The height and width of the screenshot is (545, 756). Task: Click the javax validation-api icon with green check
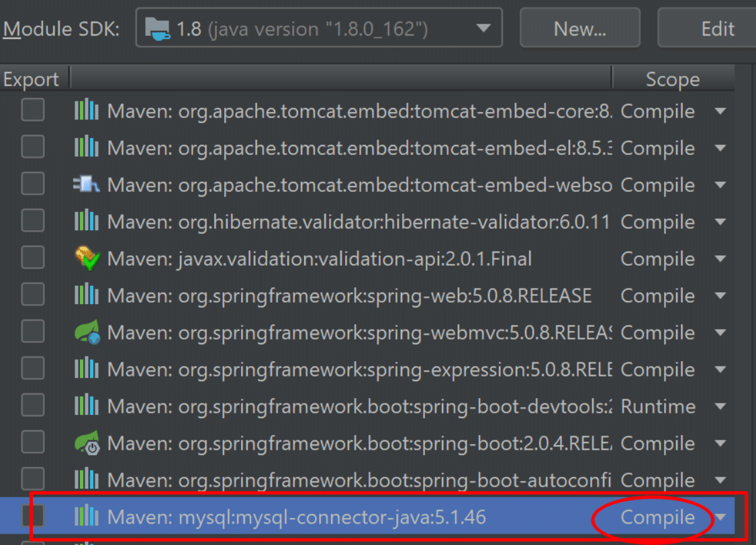tap(87, 258)
